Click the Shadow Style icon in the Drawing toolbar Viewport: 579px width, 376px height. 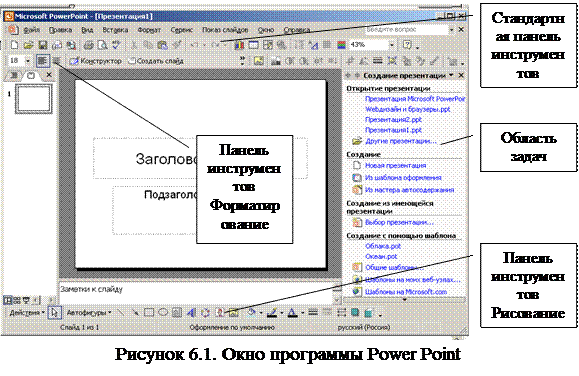pyautogui.click(x=355, y=312)
